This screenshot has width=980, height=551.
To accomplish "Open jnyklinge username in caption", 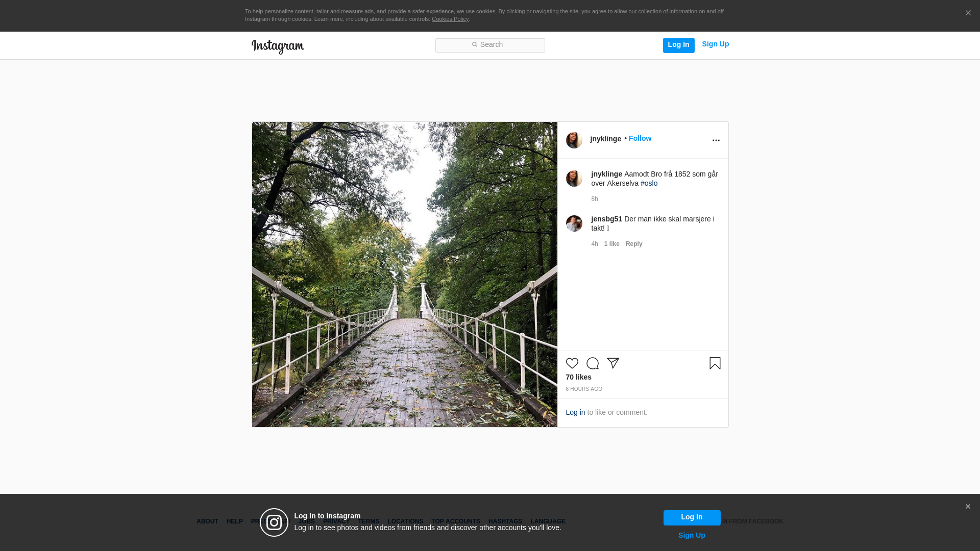I will point(607,174).
